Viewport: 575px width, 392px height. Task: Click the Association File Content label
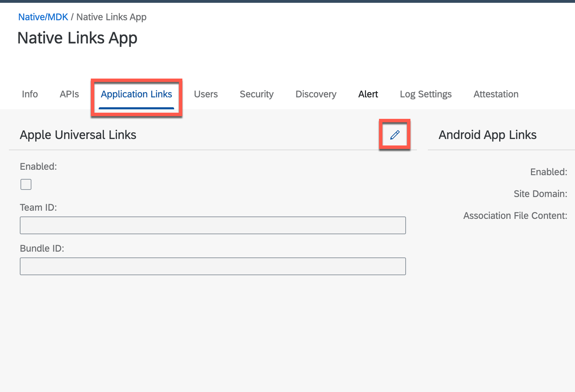515,216
